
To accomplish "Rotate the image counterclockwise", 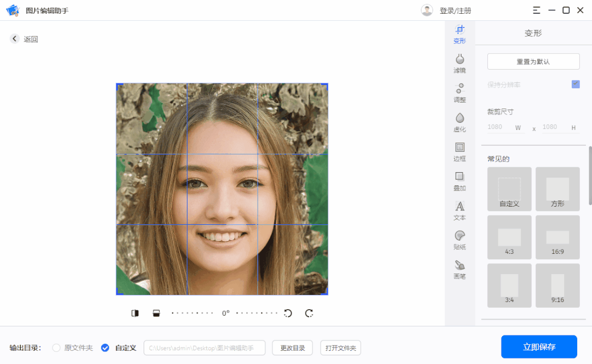I will [289, 312].
